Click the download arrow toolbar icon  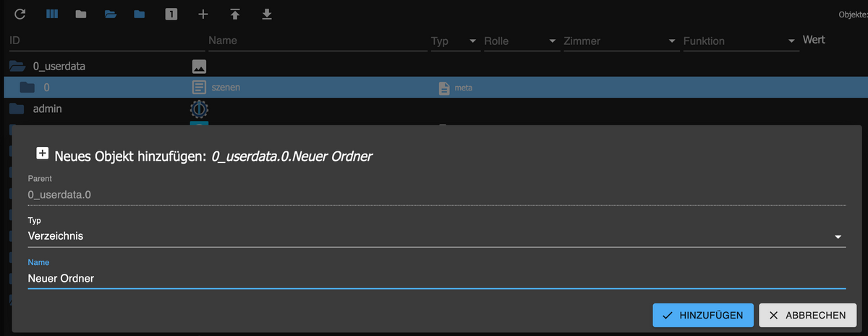click(x=267, y=14)
